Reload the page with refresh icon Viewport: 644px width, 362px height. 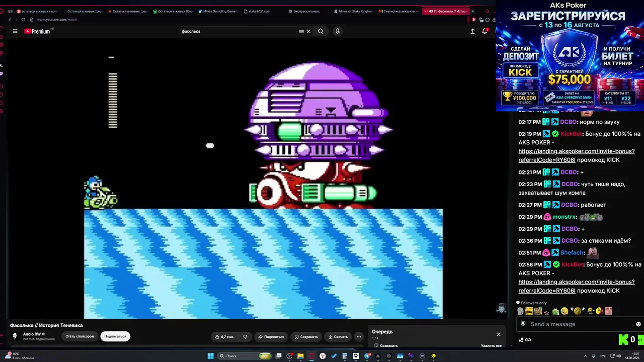23,20
